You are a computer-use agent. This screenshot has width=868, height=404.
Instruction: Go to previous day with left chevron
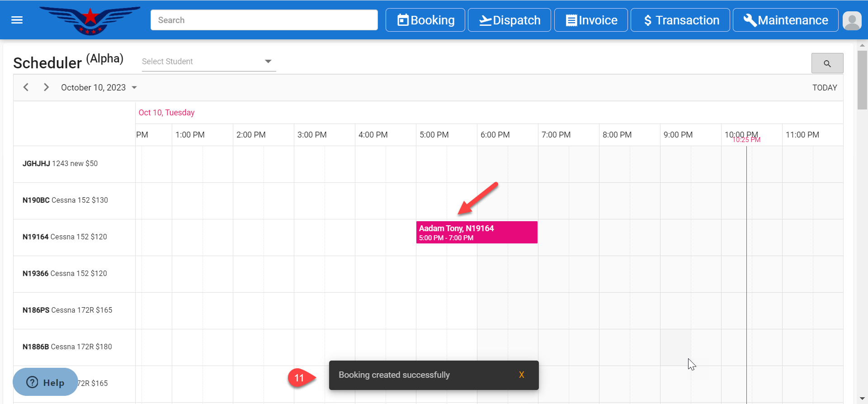point(26,87)
